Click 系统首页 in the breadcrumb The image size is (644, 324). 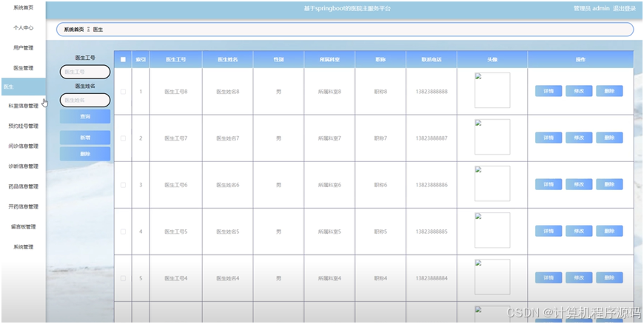(x=74, y=30)
